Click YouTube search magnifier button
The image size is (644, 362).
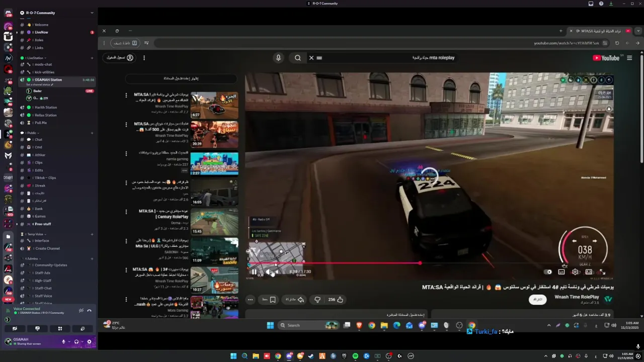(298, 58)
